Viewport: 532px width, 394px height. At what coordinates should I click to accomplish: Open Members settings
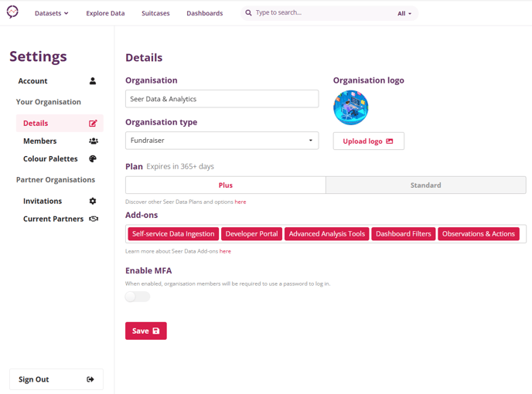pos(60,141)
